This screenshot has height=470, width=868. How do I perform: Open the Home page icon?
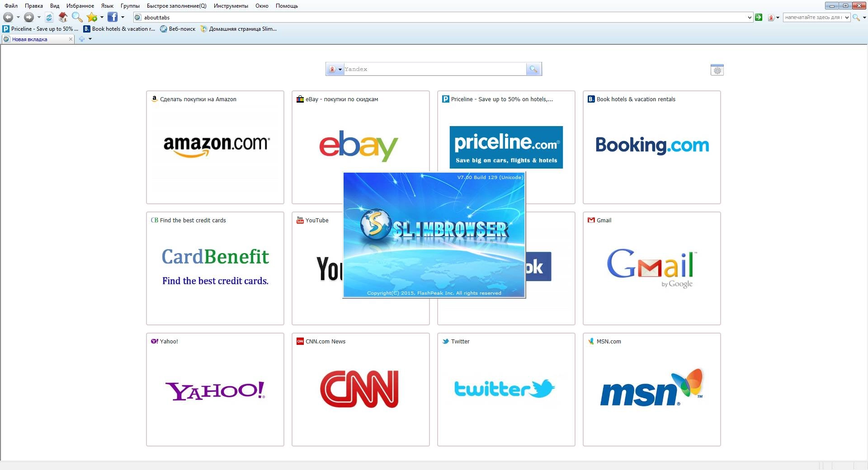(x=63, y=17)
